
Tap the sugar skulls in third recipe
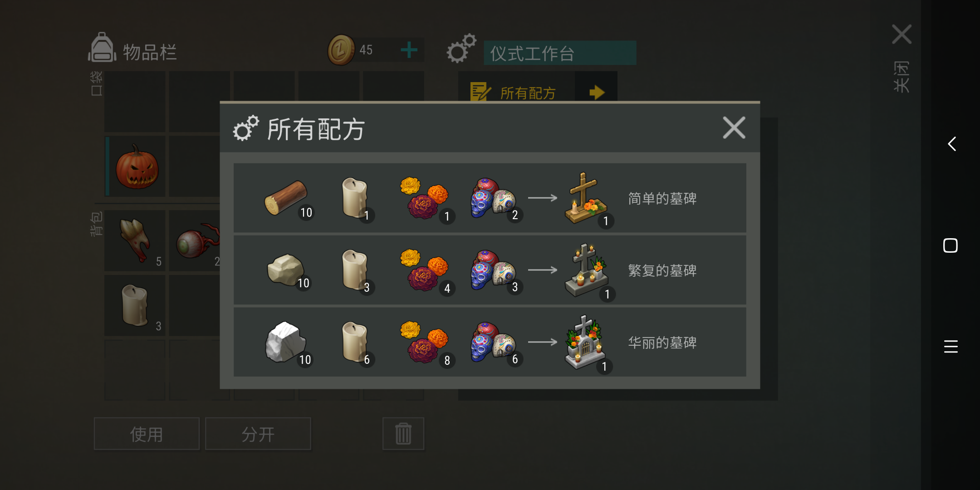pos(493,342)
